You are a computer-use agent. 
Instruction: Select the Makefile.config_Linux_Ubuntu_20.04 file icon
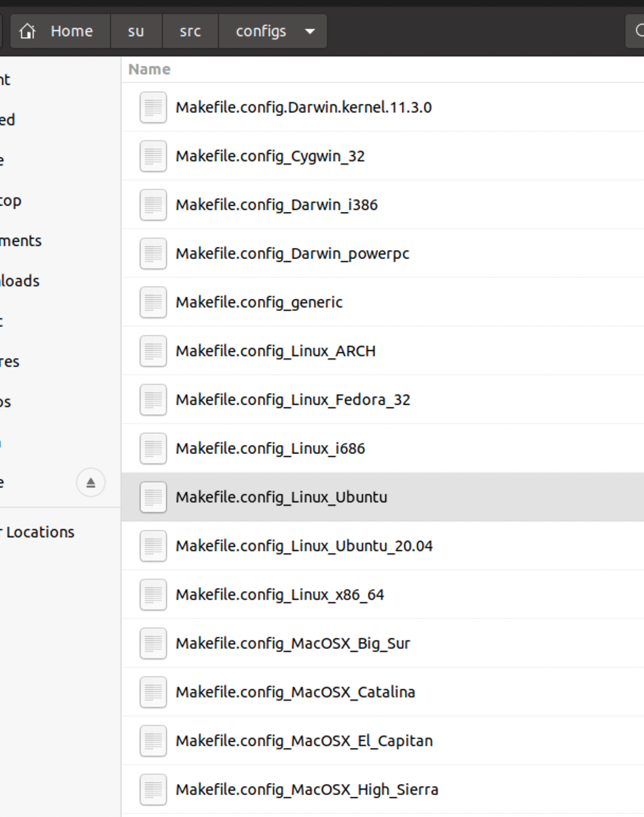coord(153,546)
